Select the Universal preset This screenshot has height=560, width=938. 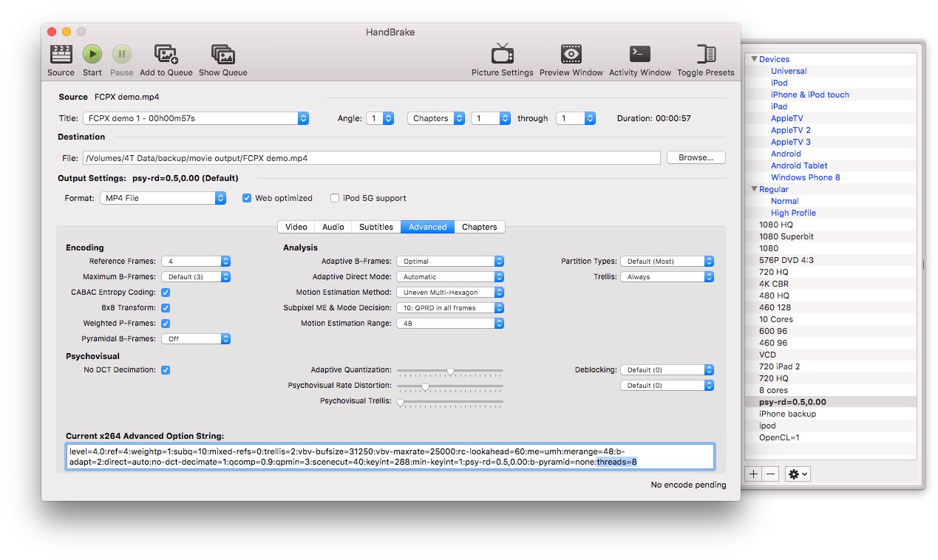coord(789,71)
